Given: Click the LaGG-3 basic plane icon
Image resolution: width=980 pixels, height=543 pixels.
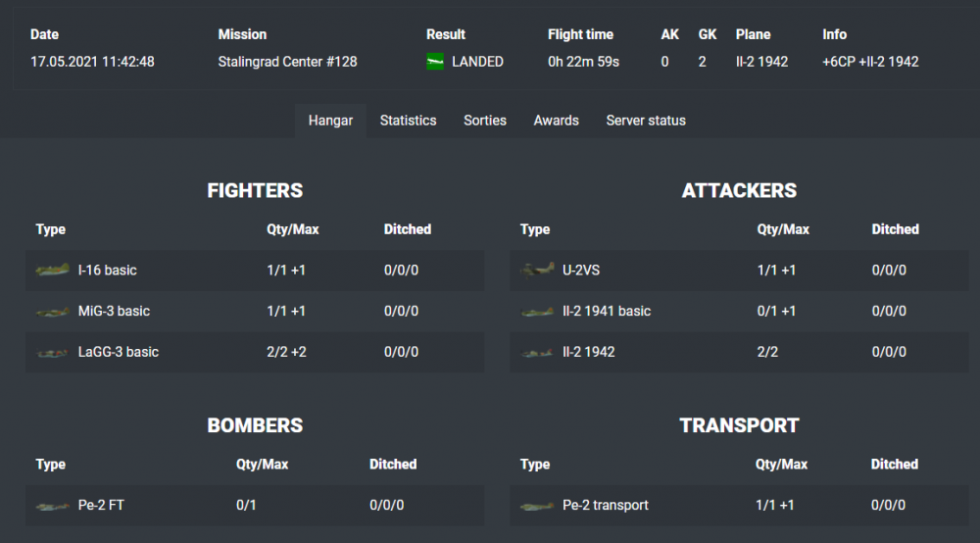Looking at the screenshot, I should tap(52, 352).
